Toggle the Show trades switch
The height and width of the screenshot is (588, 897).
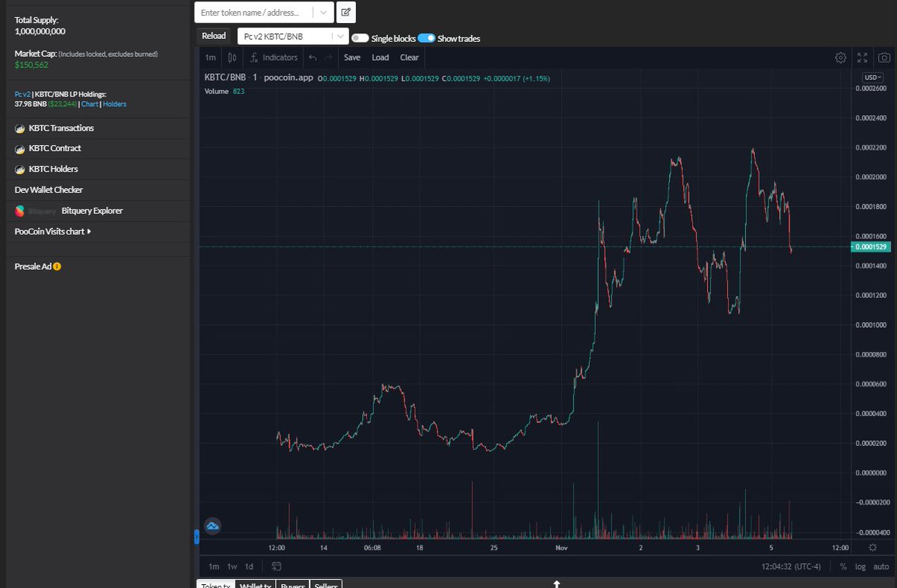pos(426,38)
